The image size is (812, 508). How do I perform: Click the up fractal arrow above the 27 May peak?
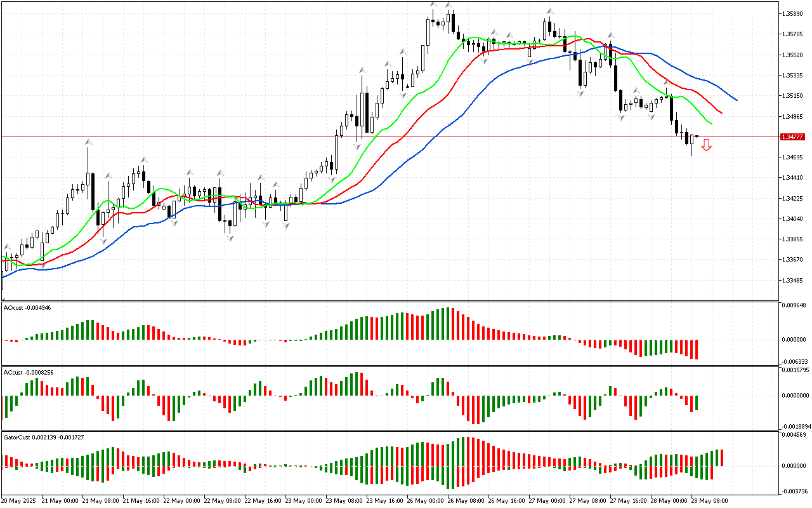(549, 11)
